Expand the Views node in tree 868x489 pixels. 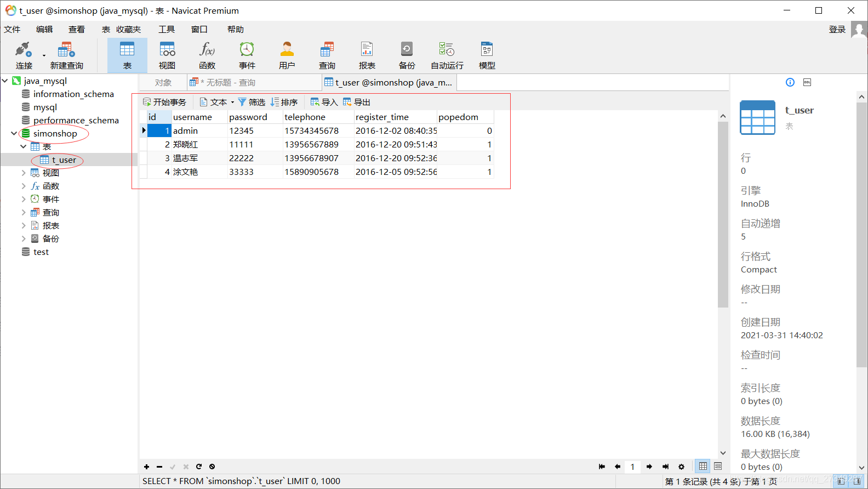tap(23, 173)
